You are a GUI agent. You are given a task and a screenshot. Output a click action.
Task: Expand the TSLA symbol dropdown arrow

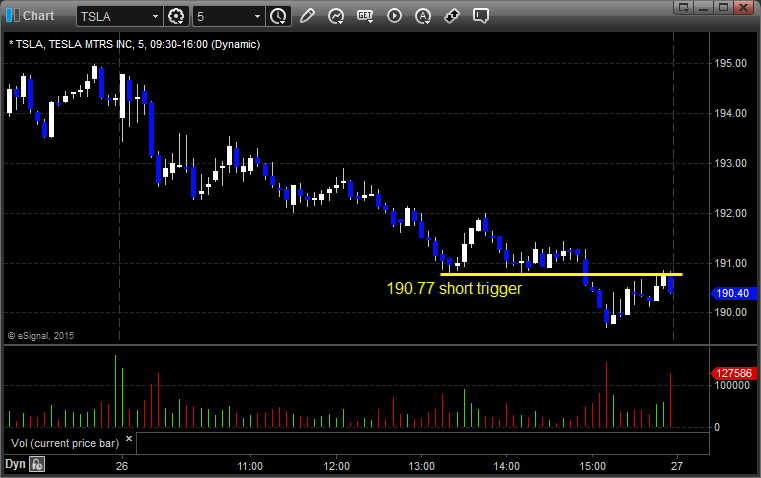[x=155, y=16]
